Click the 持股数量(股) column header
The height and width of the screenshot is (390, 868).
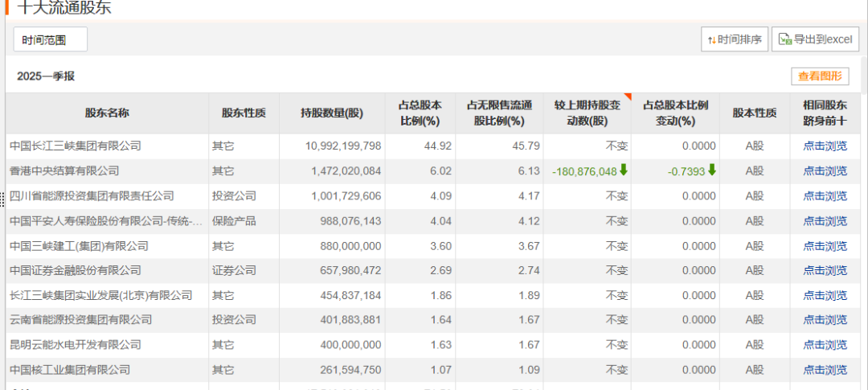click(x=332, y=113)
